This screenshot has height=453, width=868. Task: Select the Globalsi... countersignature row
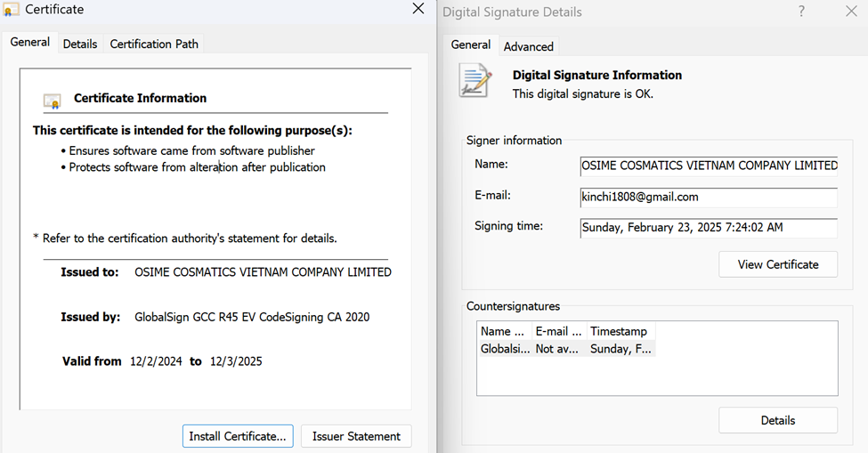(x=566, y=349)
